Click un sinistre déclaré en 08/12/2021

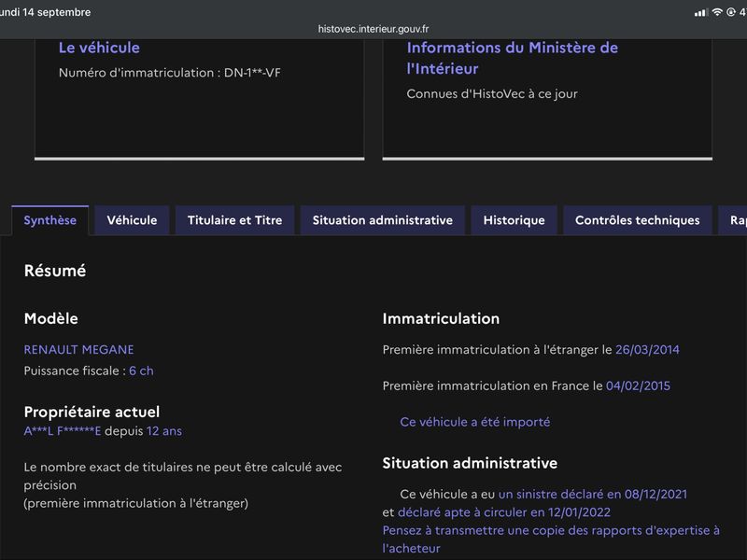click(593, 495)
